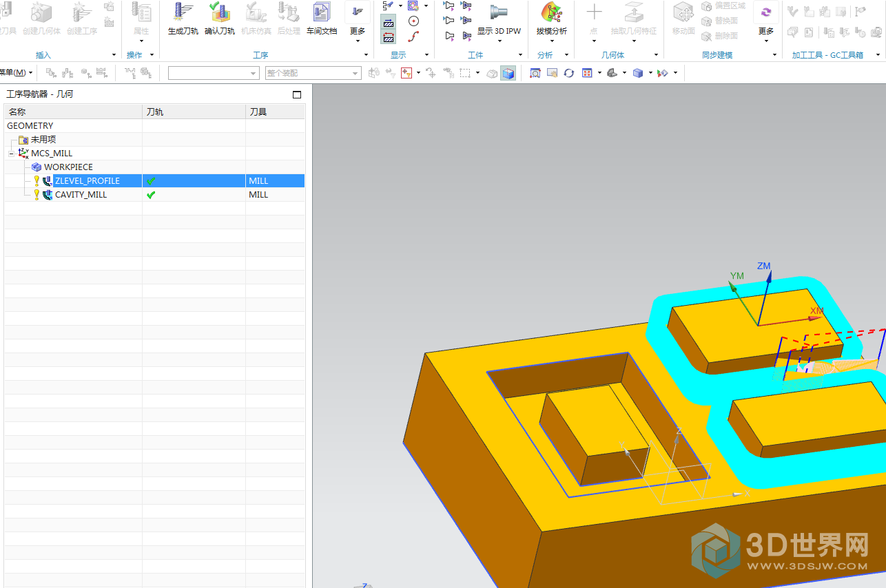The height and width of the screenshot is (588, 886).
Task: Click the red selection filter icon
Action: pos(406,73)
